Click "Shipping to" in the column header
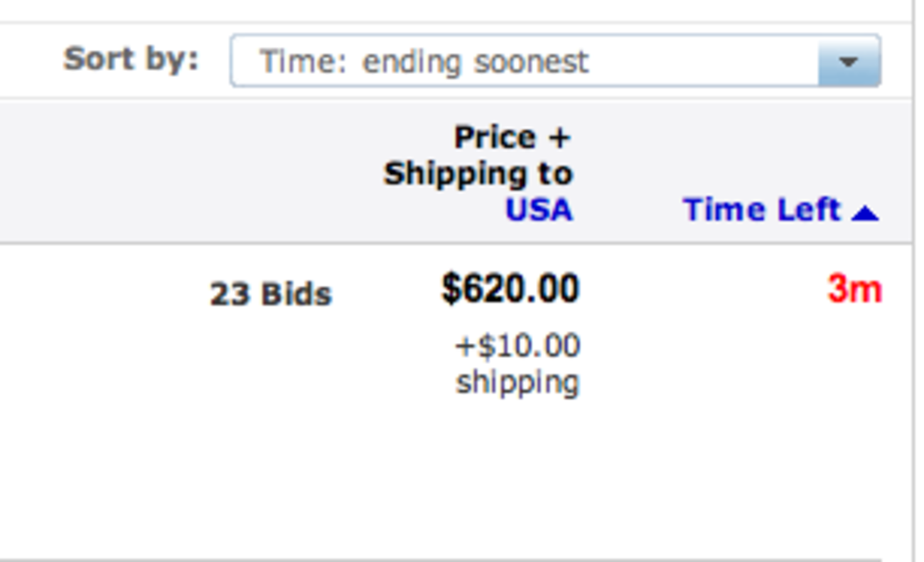The height and width of the screenshot is (562, 924). [478, 174]
